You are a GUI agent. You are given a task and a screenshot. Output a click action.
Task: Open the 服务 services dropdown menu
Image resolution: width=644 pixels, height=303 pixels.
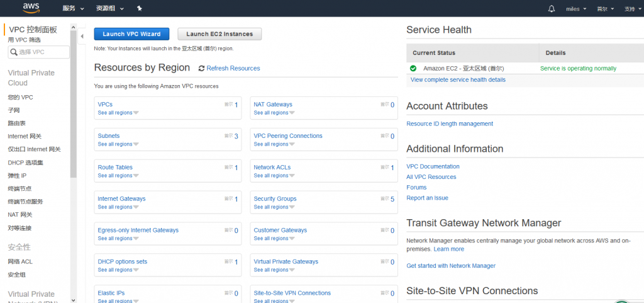coord(72,9)
